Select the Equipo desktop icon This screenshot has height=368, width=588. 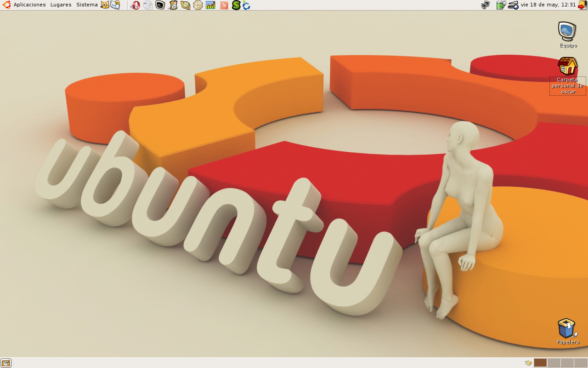[x=568, y=34]
